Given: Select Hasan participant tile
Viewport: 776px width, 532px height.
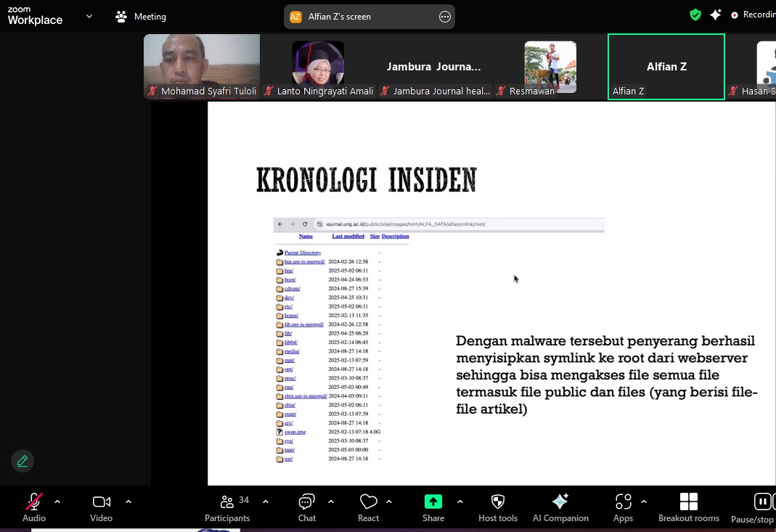Looking at the screenshot, I should click(751, 66).
